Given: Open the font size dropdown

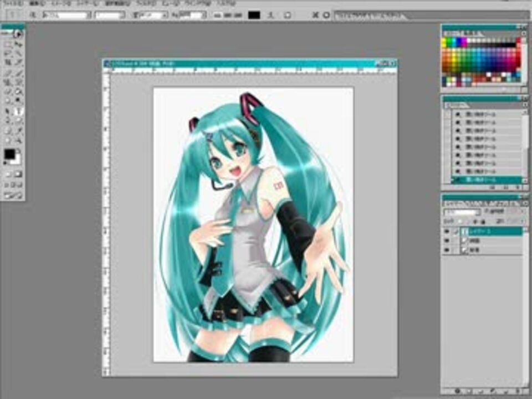Looking at the screenshot, I should pos(165,16).
